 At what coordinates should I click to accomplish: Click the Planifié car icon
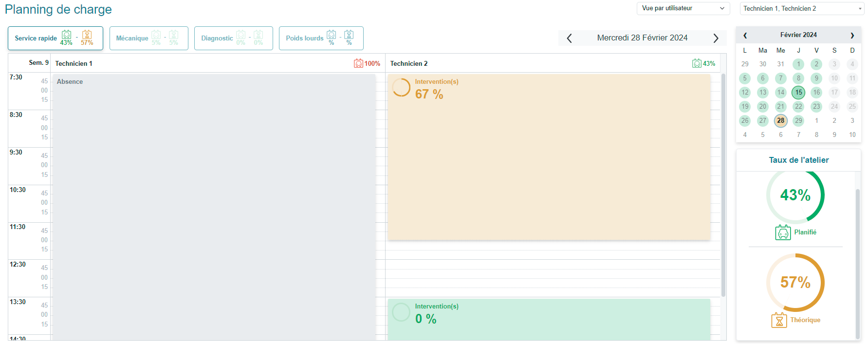[x=783, y=232]
